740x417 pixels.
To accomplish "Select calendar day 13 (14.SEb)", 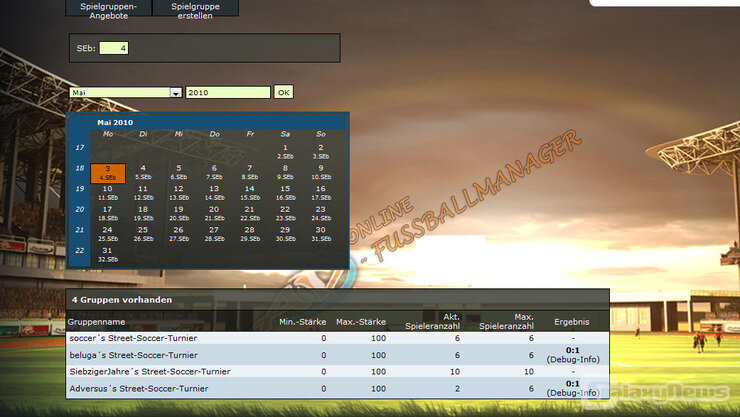I will 214,193.
